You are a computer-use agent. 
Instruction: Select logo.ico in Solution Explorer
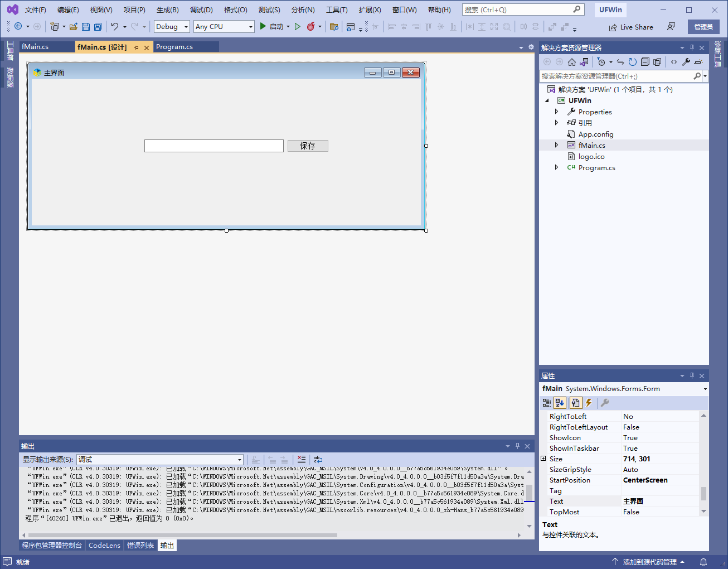coord(591,156)
